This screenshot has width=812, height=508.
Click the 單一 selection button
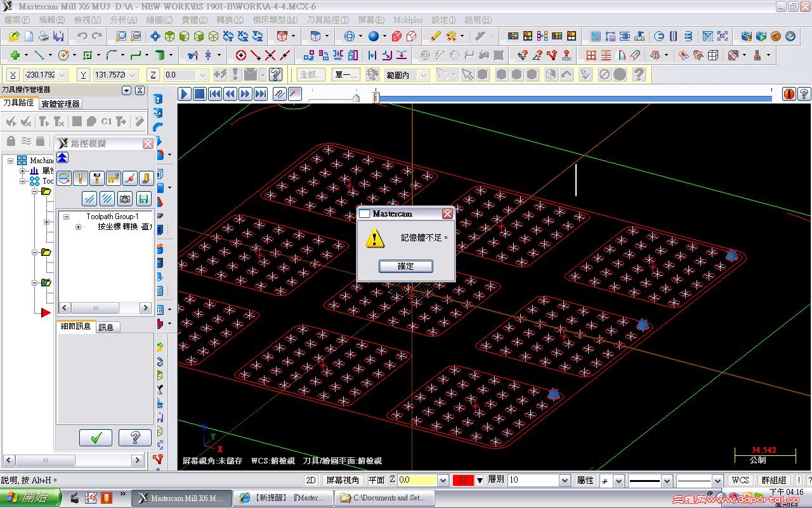(346, 75)
